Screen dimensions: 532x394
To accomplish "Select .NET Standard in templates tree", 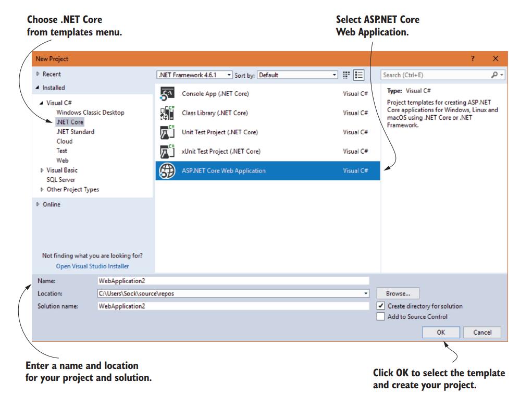I will click(x=76, y=132).
